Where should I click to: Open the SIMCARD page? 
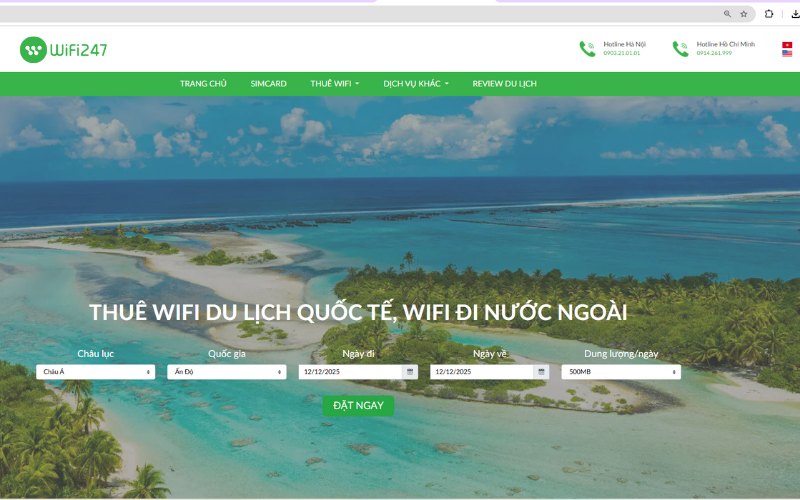[268, 84]
